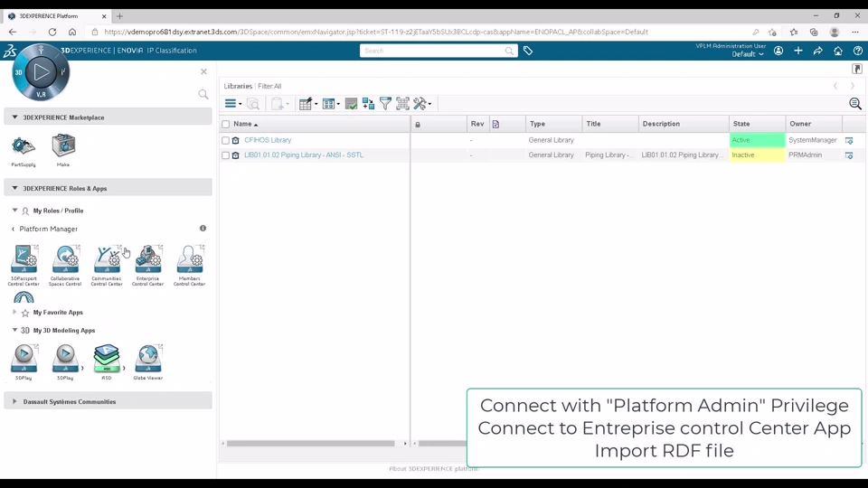The image size is (868, 488).
Task: Show Platform Manager role information icon
Action: 203,228
